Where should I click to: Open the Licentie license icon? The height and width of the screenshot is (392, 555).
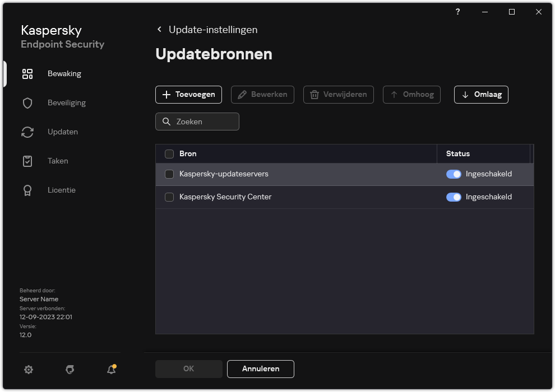27,190
